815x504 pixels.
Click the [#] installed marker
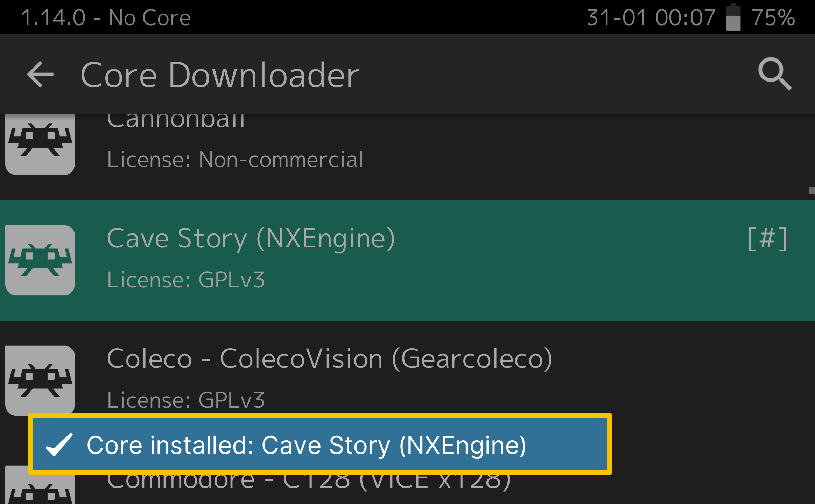coord(767,238)
